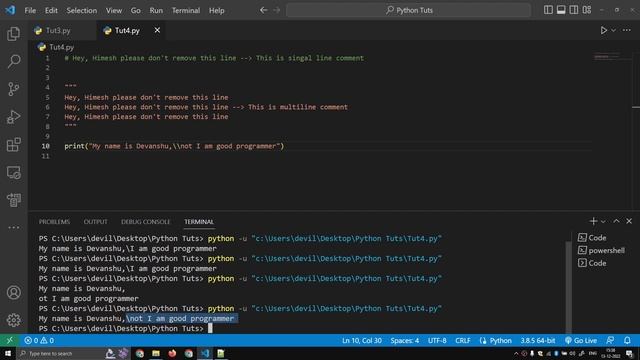Open the Go menu
640x360 pixels.
tap(136, 10)
